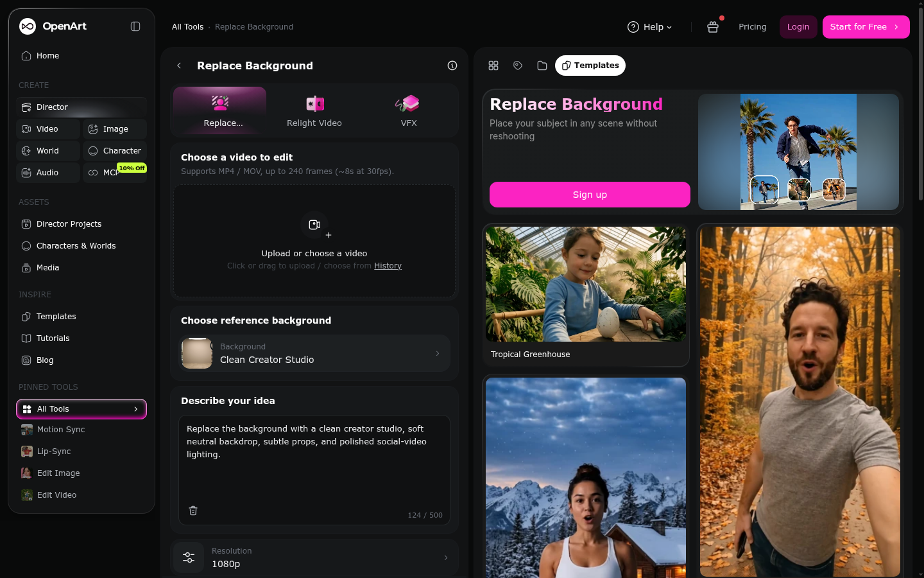Open the History link

(388, 266)
